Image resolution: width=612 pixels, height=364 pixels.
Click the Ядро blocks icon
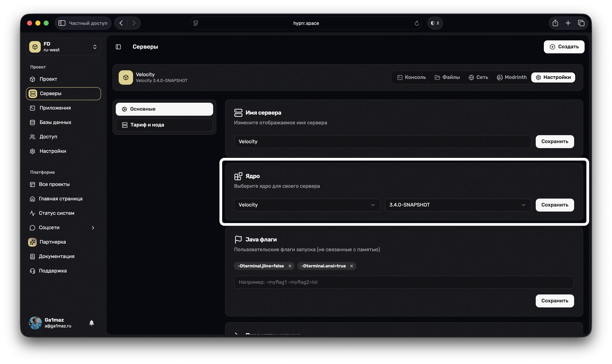point(238,176)
